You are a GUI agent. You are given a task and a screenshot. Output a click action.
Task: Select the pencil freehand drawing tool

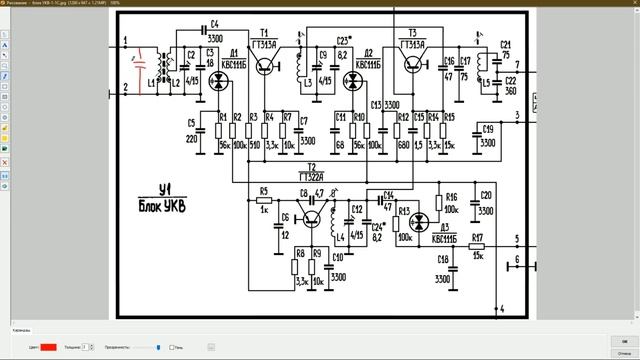pos(4,76)
